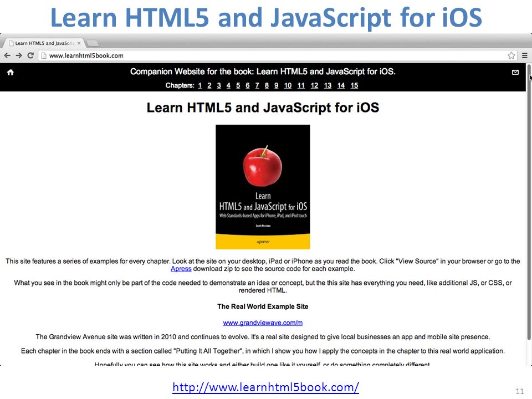Screen dimensions: 532x399
Task: Open Chapter 7 link
Action: (x=257, y=85)
